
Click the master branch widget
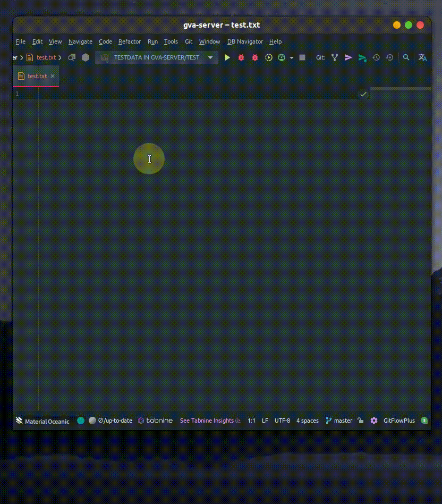339,421
